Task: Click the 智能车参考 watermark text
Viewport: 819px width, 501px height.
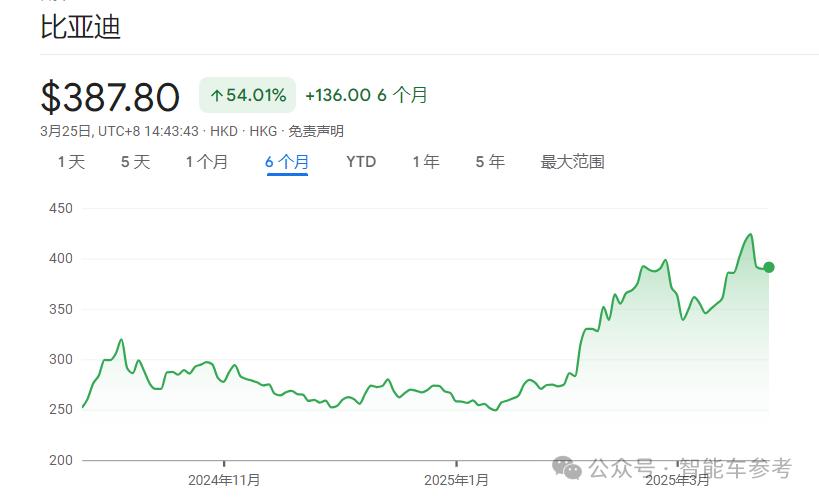Action: pos(735,467)
